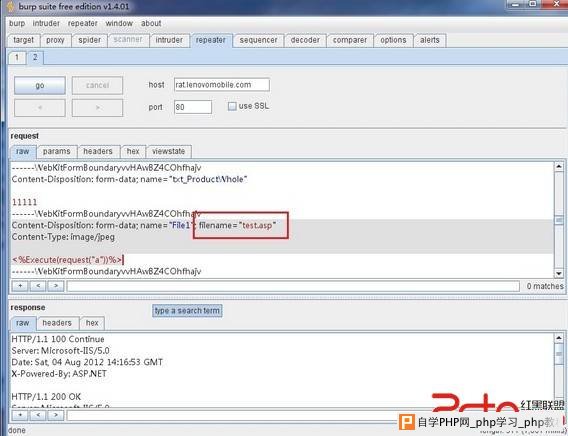Viewport: 568px width, 436px height.
Task: Click the request scrollbar up arrow
Action: tap(559, 167)
